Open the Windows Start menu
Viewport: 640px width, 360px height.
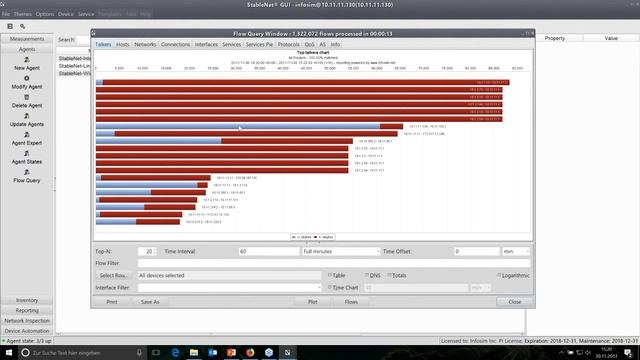[8, 352]
